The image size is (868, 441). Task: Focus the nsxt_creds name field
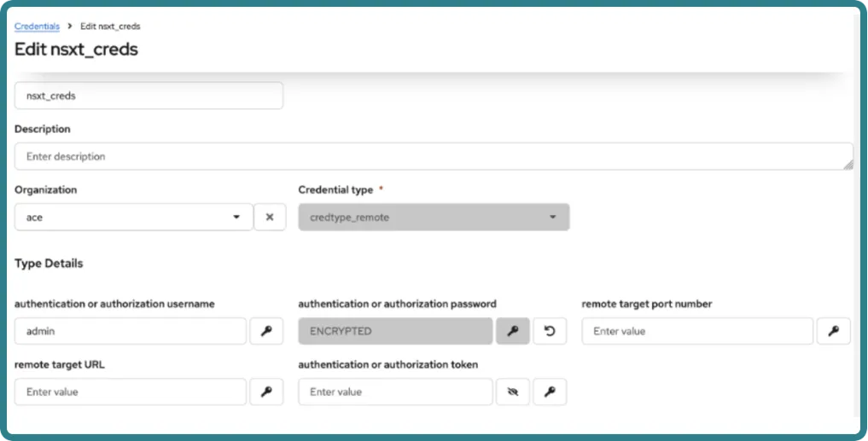tap(149, 96)
